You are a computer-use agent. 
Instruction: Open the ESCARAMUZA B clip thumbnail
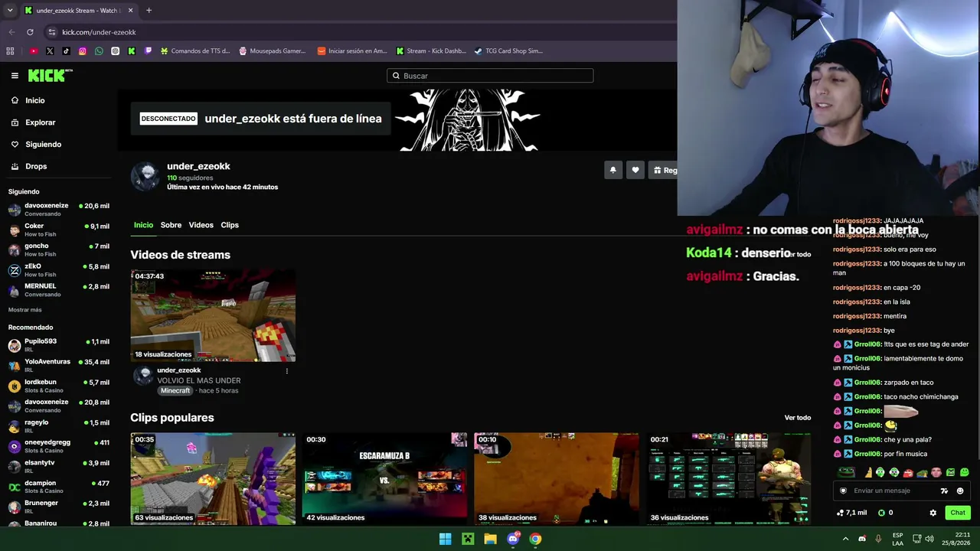(384, 479)
